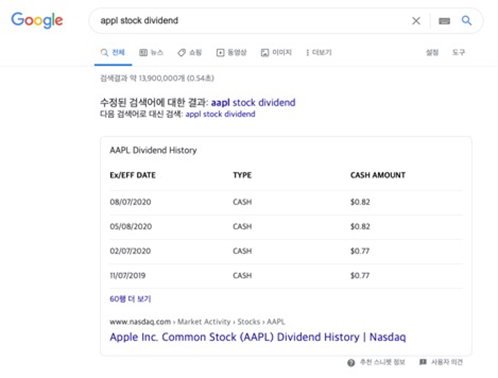Image resolution: width=498 pixels, height=378 pixels.
Task: Click CASH type in the 08/07/2020 row
Action: 242,202
